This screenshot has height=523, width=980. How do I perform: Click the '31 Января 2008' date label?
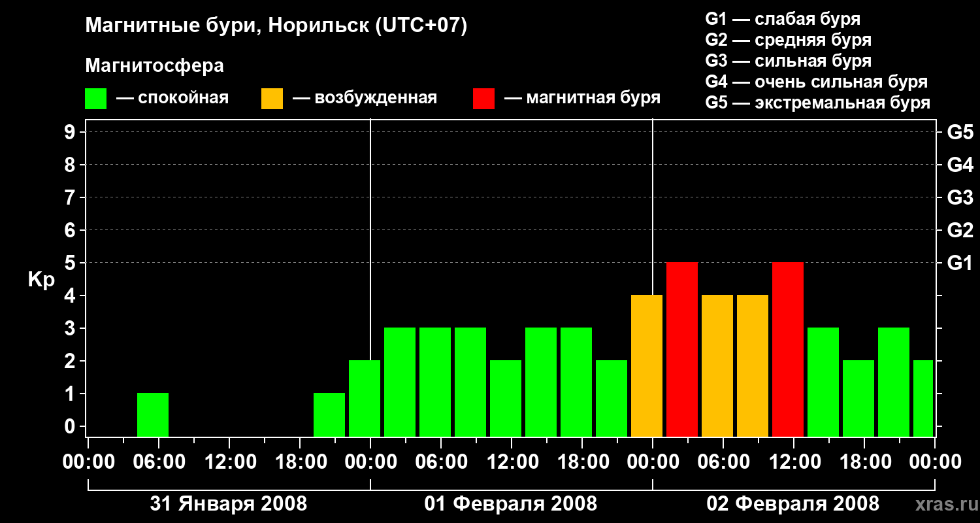coord(229,504)
